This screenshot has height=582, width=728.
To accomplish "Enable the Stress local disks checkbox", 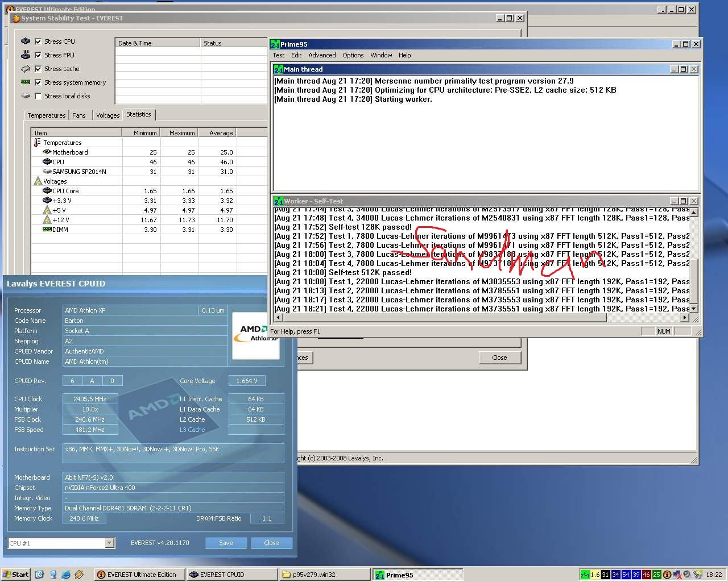I will (x=38, y=96).
